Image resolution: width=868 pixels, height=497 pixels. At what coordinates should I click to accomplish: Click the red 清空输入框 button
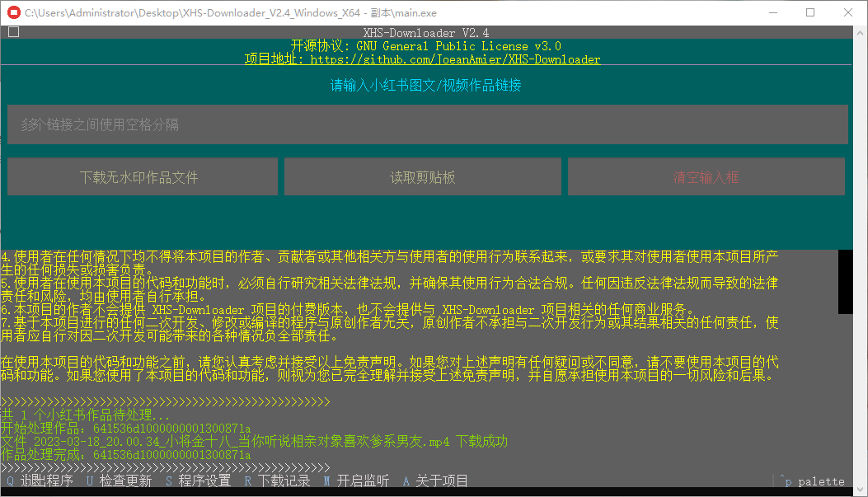pos(706,176)
